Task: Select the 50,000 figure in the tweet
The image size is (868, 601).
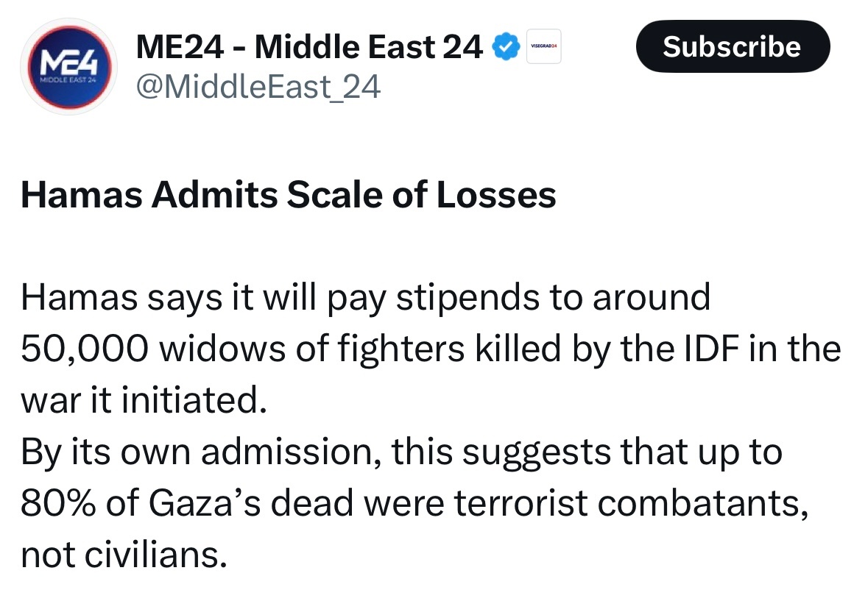Action: [x=85, y=349]
